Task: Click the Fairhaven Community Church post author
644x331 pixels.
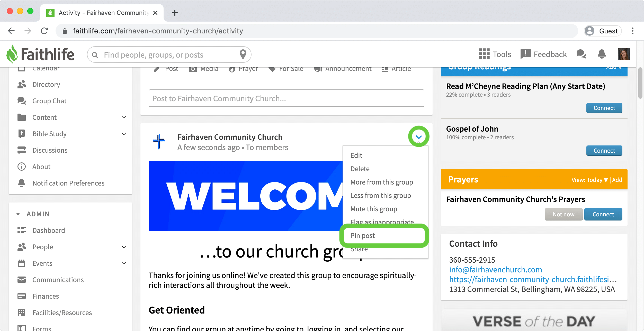Action: click(230, 137)
